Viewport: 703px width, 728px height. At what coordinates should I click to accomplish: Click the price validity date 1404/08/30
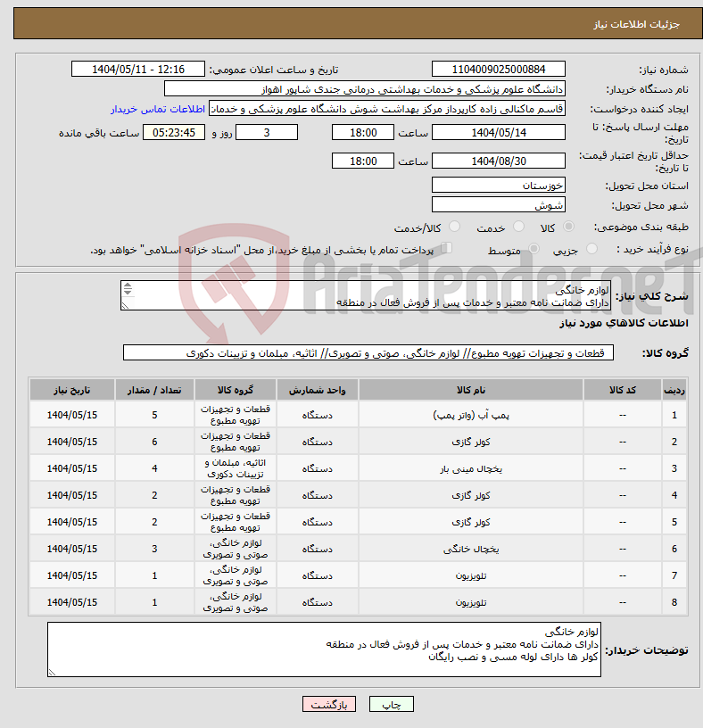point(498,161)
